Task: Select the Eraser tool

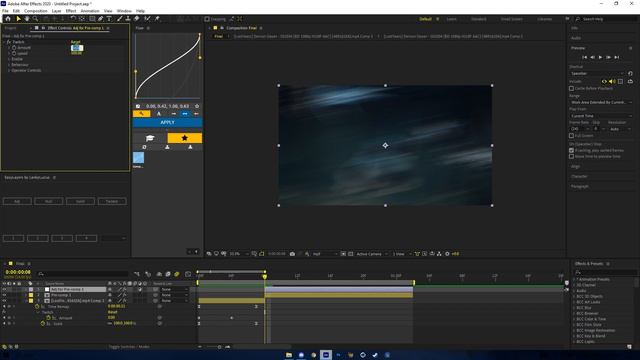Action: pos(137,19)
